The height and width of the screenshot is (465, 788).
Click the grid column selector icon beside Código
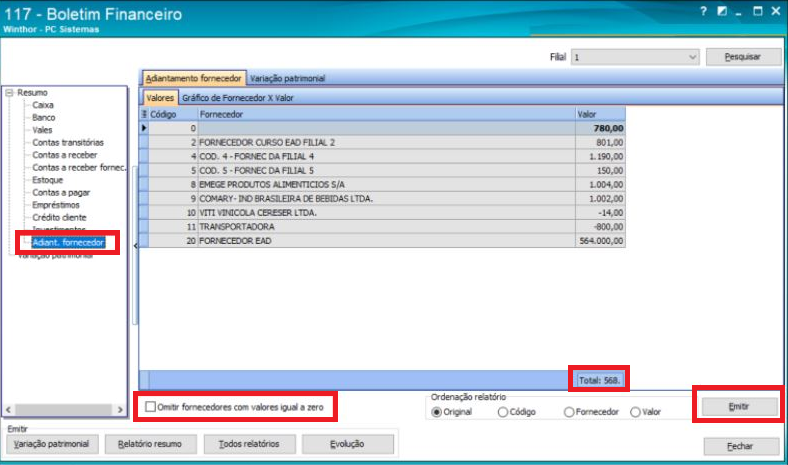click(144, 114)
